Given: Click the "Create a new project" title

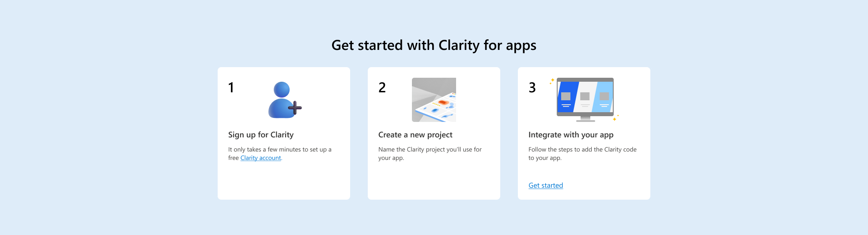Looking at the screenshot, I should point(415,135).
